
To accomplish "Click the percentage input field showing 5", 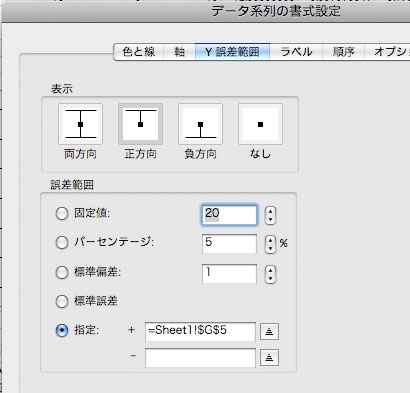I will (229, 244).
